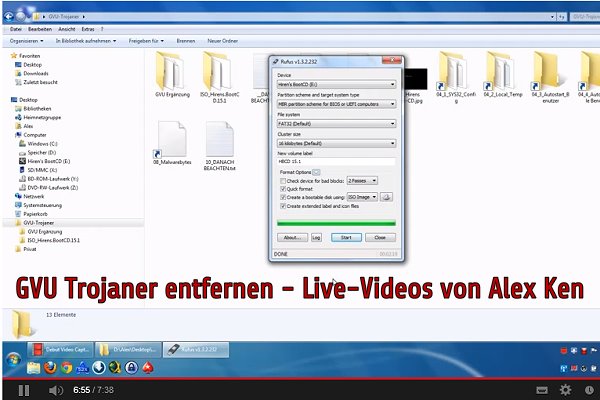Viewport: 600px width, 400px height.
Task: Click the red round tray icon
Action: click(564, 350)
